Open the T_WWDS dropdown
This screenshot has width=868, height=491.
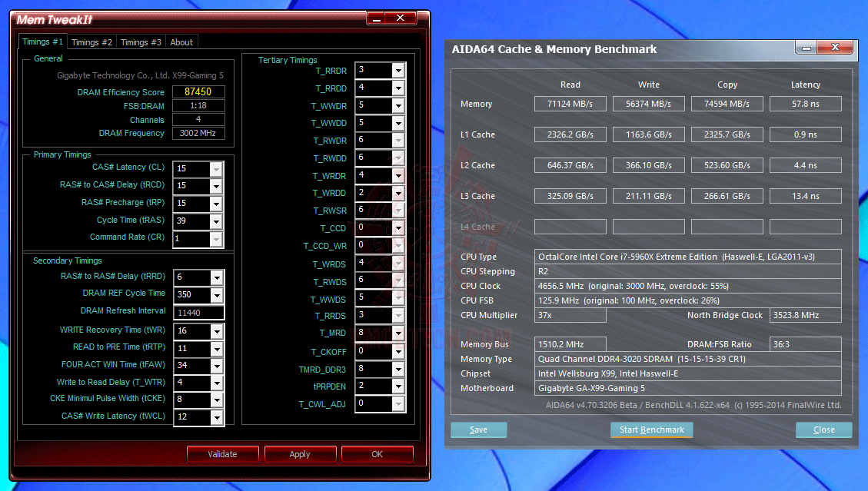click(x=398, y=298)
